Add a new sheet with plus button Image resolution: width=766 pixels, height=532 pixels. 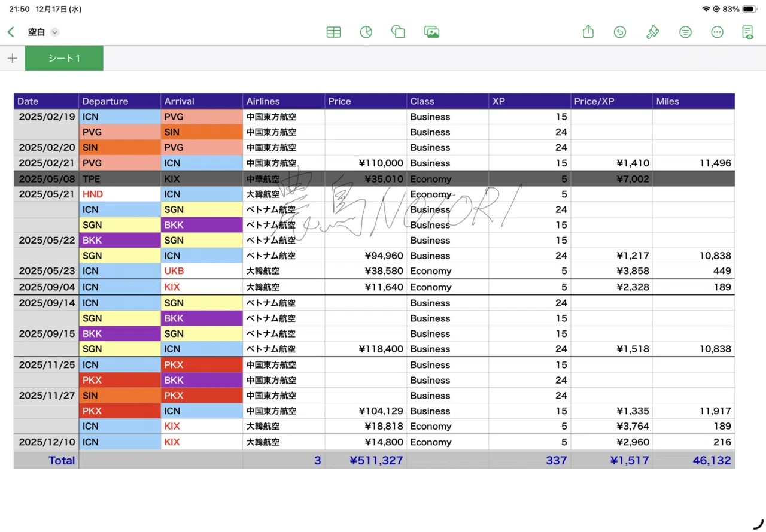tap(13, 59)
